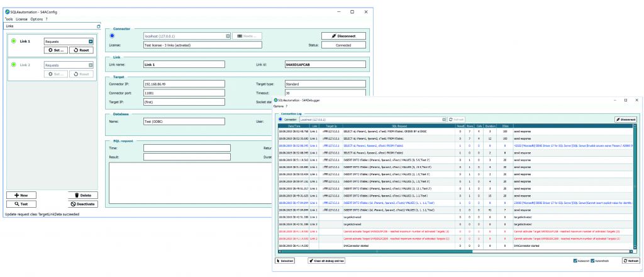Click Disconnect button in S4AConfig window

coord(343,36)
